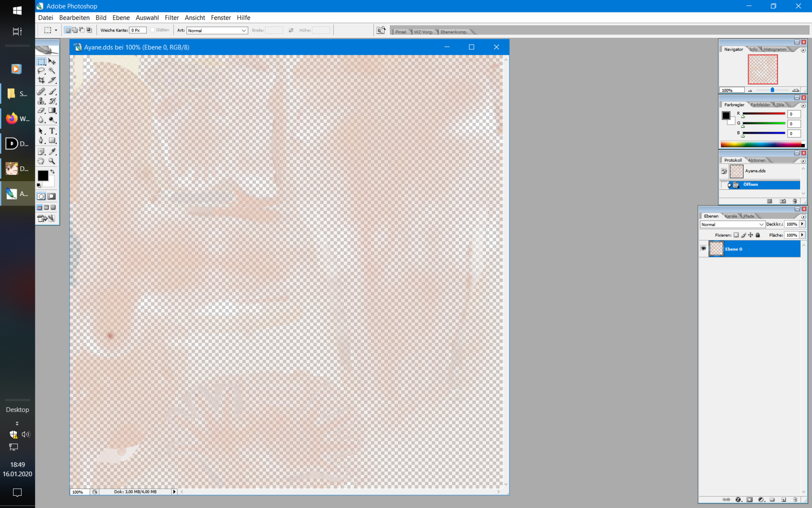Select the Rectangular Marquee tool in toolbox
The width and height of the screenshot is (812, 508).
(x=41, y=62)
